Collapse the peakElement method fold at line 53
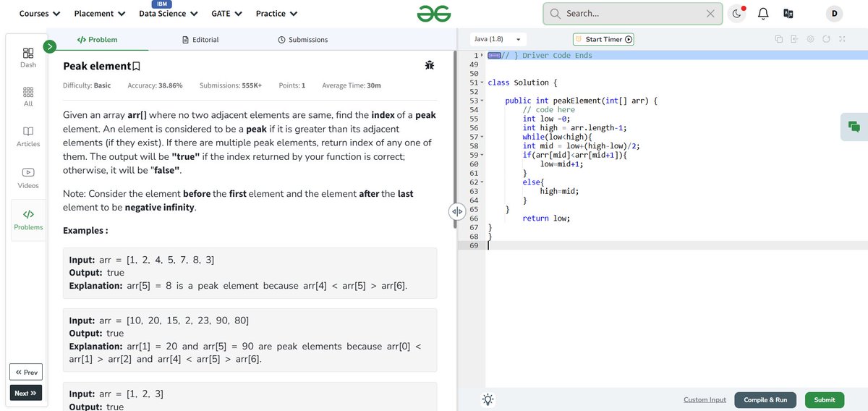 pyautogui.click(x=482, y=101)
